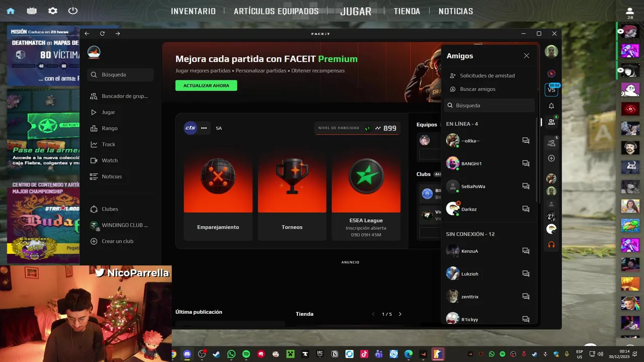The height and width of the screenshot is (362, 644).
Task: Open Rango in FACEIT sidebar
Action: coord(120,128)
